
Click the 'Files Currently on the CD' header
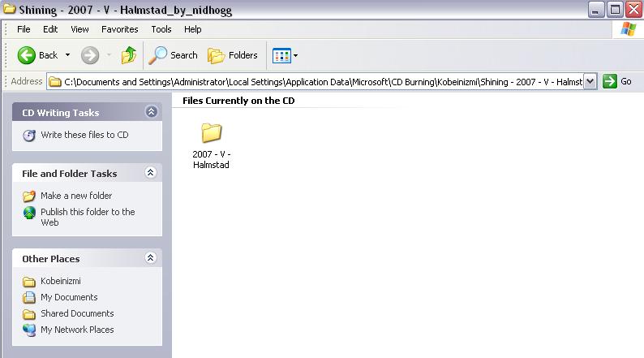pos(238,101)
